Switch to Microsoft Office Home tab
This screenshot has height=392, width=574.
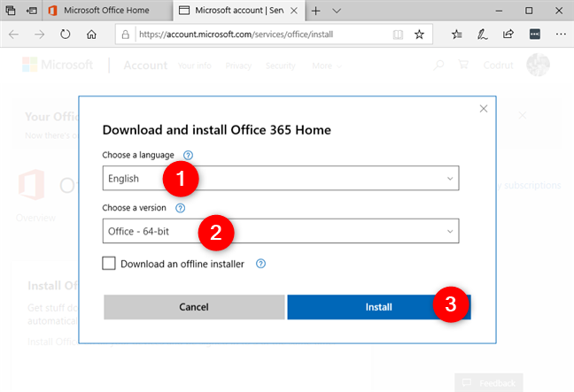coord(107,11)
